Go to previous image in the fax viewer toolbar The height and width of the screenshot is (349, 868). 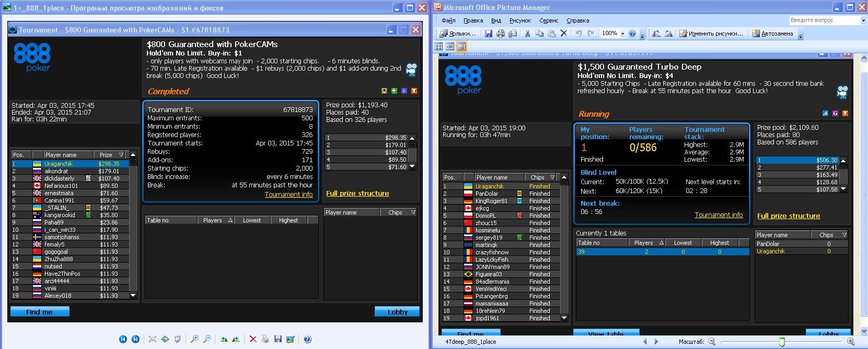click(123, 339)
